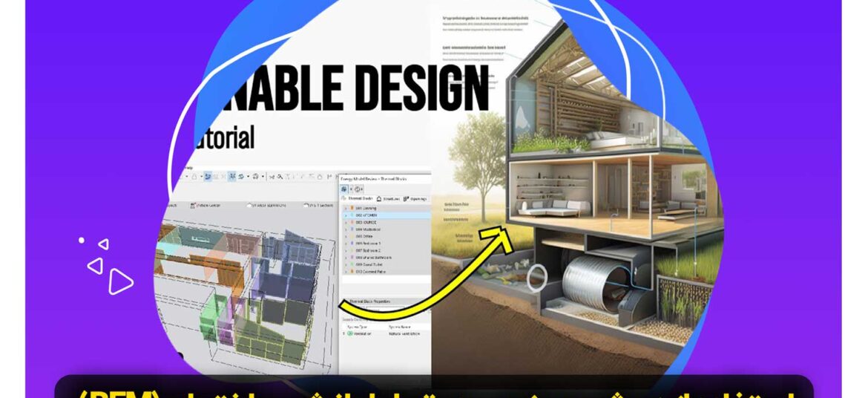Select the 006 Bedroom 1 thermal block
Viewport: 868px width, 398px height.
click(387, 244)
